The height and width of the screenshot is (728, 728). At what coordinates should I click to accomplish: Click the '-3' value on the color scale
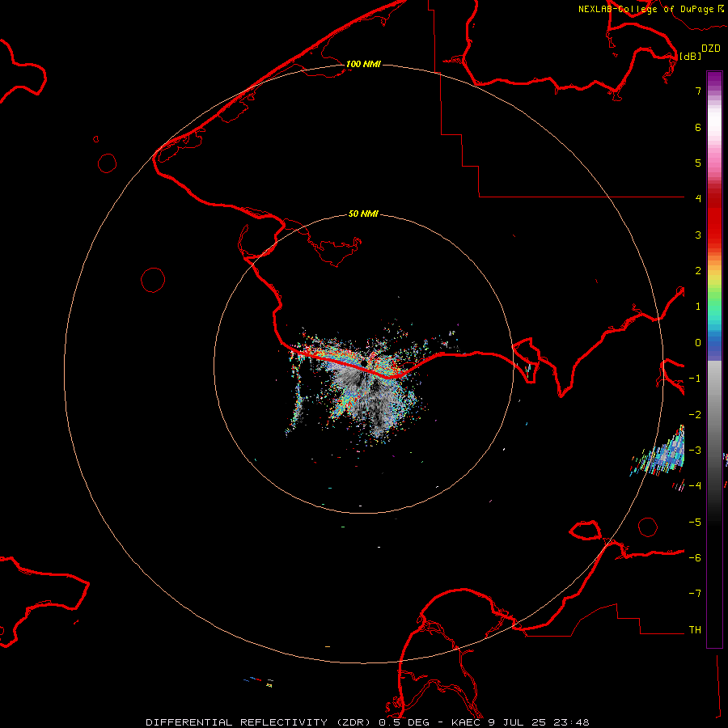pyautogui.click(x=695, y=451)
